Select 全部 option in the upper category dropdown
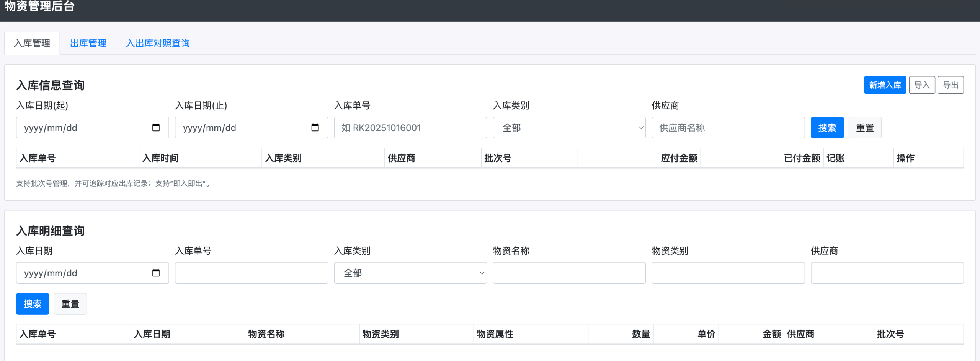 click(x=569, y=127)
